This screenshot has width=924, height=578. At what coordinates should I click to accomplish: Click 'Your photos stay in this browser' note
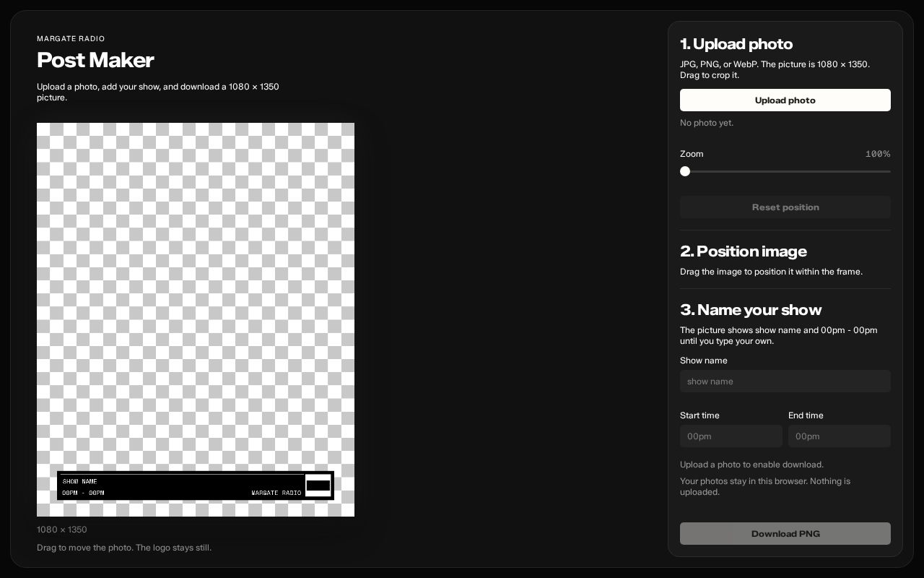[x=765, y=486]
